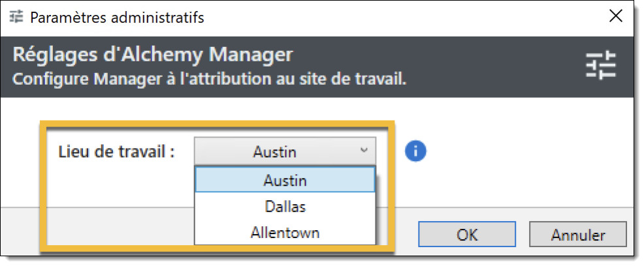Screen dimensions: 644x266
Task: Pick Allentown from the dropdown list
Action: point(285,231)
